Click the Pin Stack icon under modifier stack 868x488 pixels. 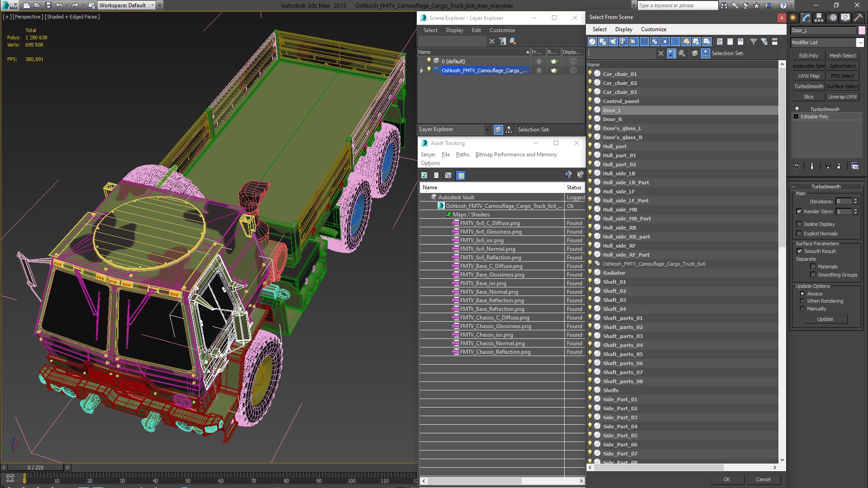point(797,166)
